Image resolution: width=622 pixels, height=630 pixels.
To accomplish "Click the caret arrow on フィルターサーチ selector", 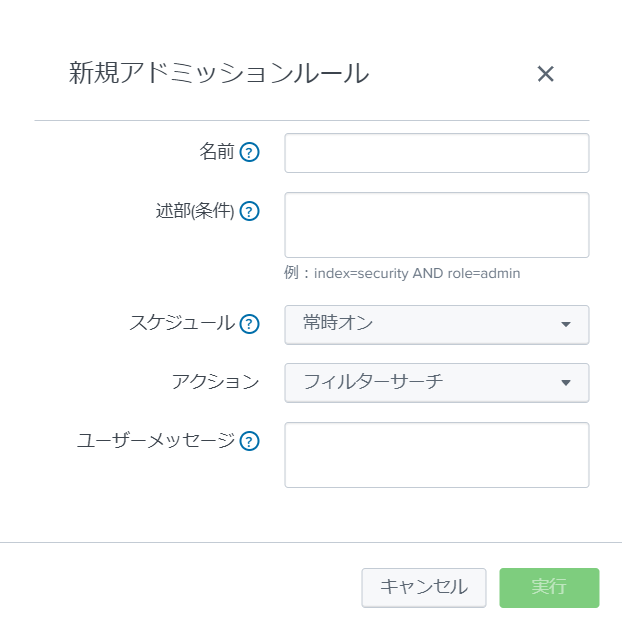I will [x=565, y=383].
